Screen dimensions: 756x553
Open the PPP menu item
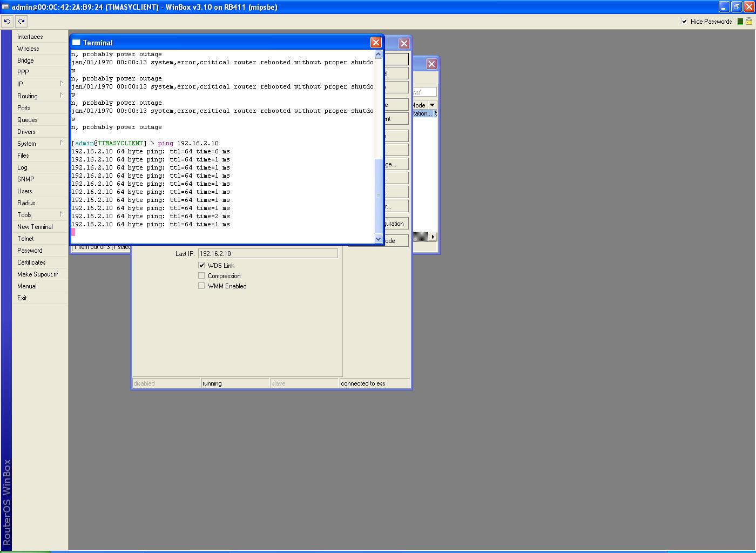(x=40, y=72)
